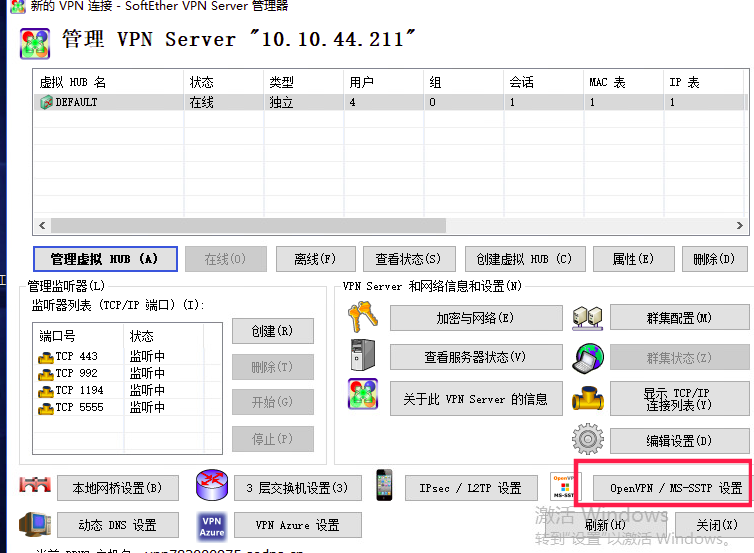Select TCP 5555 listener row
This screenshot has height=553, width=754.
(x=127, y=407)
